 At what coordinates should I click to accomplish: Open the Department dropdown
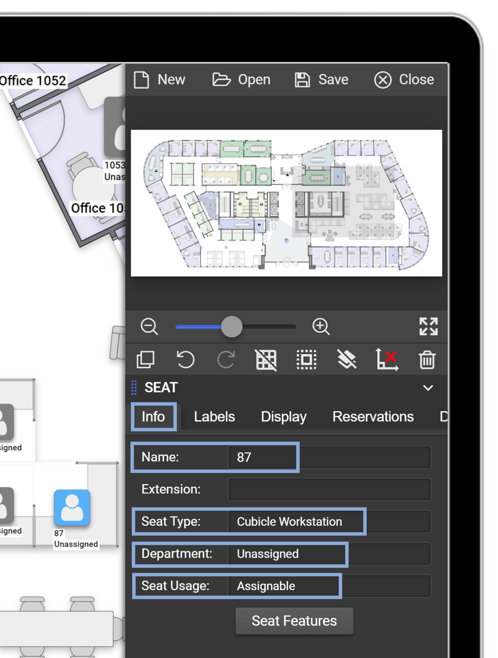[x=329, y=554]
